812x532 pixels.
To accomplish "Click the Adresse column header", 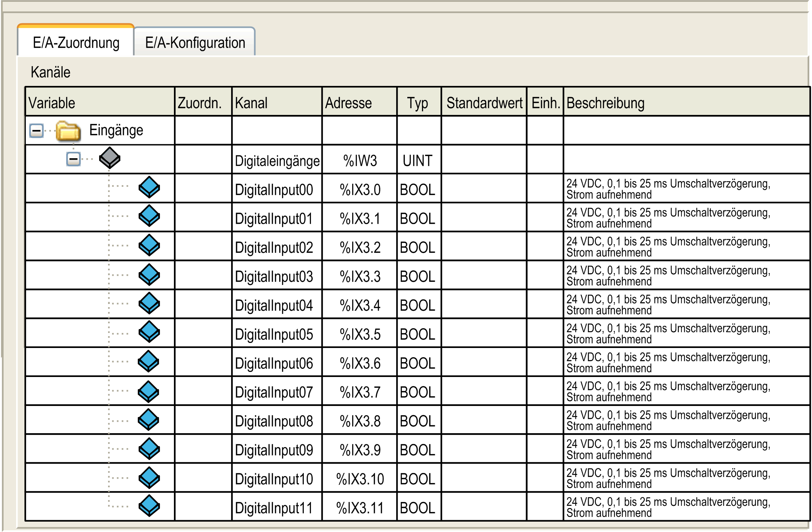I will click(359, 102).
